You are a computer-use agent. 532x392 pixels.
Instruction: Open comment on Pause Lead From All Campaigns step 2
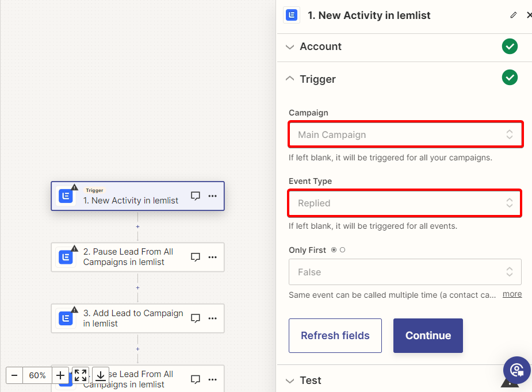196,257
